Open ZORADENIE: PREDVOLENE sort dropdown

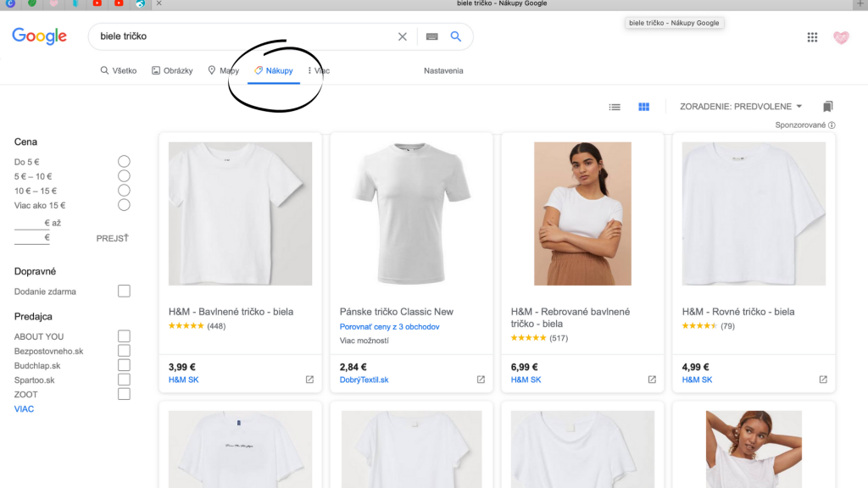(x=741, y=106)
